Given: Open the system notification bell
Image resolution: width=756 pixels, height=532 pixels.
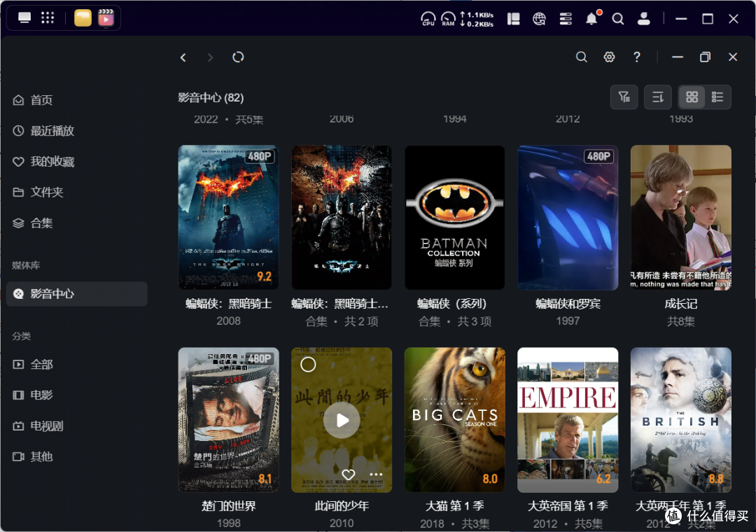Looking at the screenshot, I should (591, 19).
